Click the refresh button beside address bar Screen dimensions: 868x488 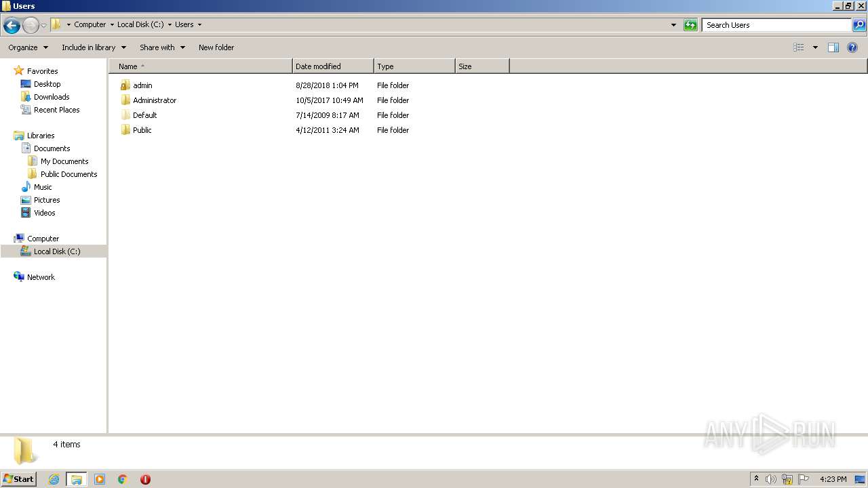[x=690, y=25]
